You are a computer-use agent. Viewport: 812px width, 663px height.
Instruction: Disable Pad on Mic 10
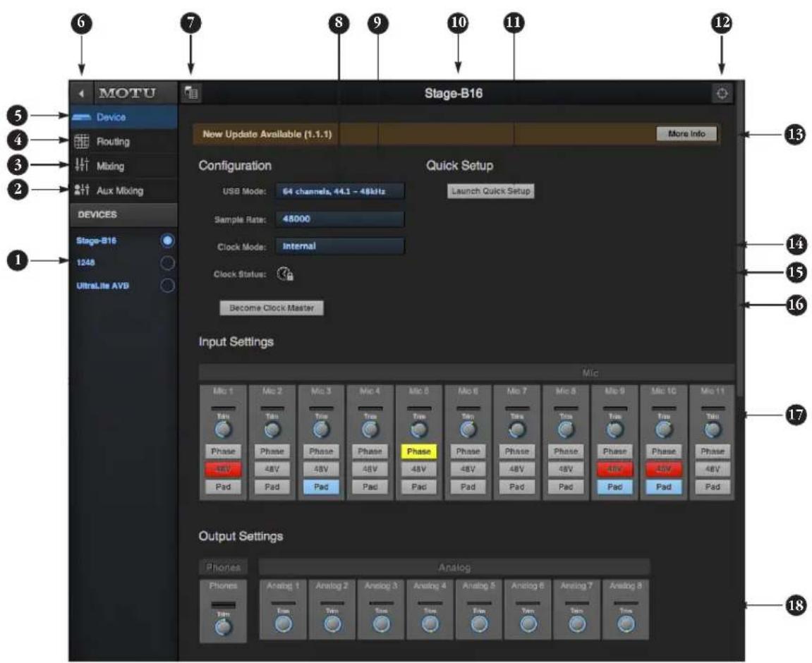point(663,487)
